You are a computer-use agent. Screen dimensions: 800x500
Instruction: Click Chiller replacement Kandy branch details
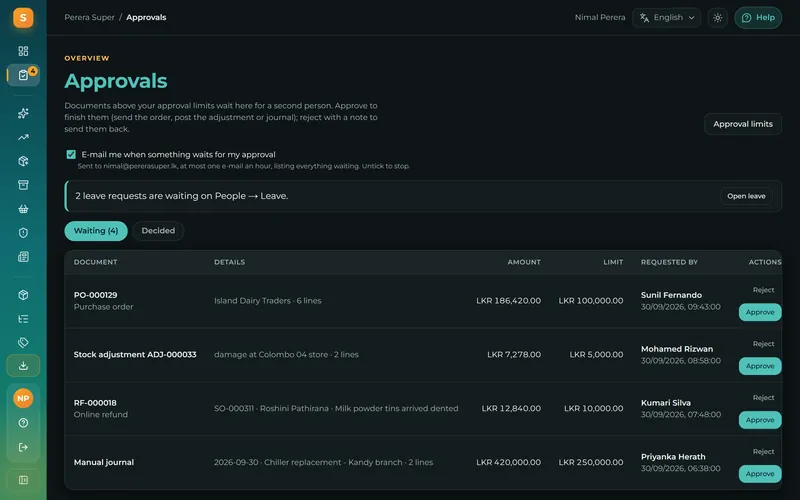tap(323, 462)
